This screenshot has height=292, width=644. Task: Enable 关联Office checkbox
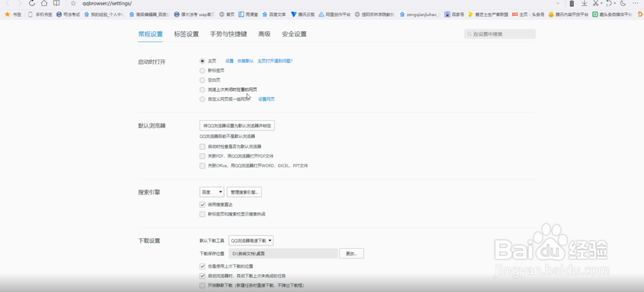coord(202,166)
